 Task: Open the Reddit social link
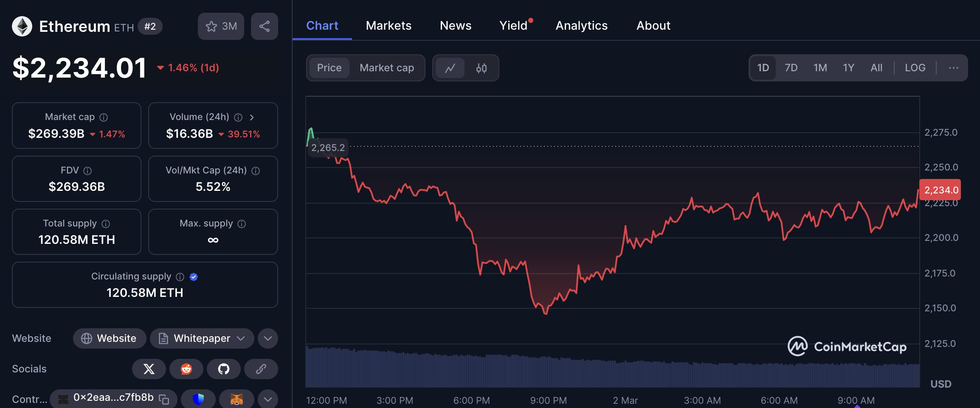pos(186,369)
